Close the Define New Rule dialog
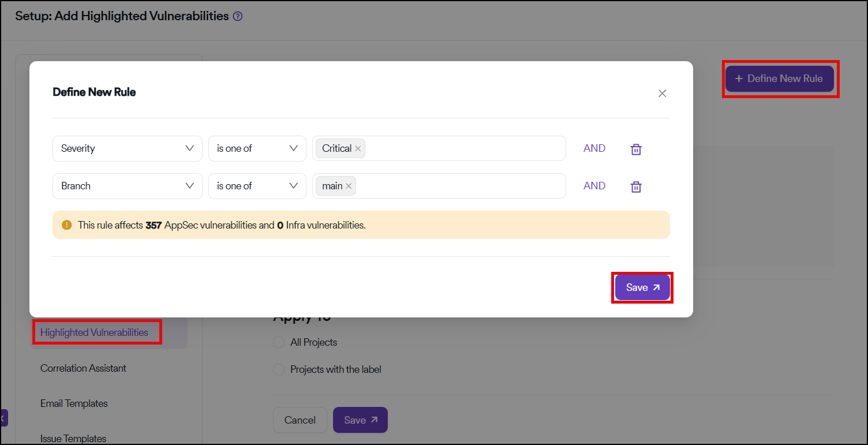The width and height of the screenshot is (868, 445). click(x=662, y=94)
